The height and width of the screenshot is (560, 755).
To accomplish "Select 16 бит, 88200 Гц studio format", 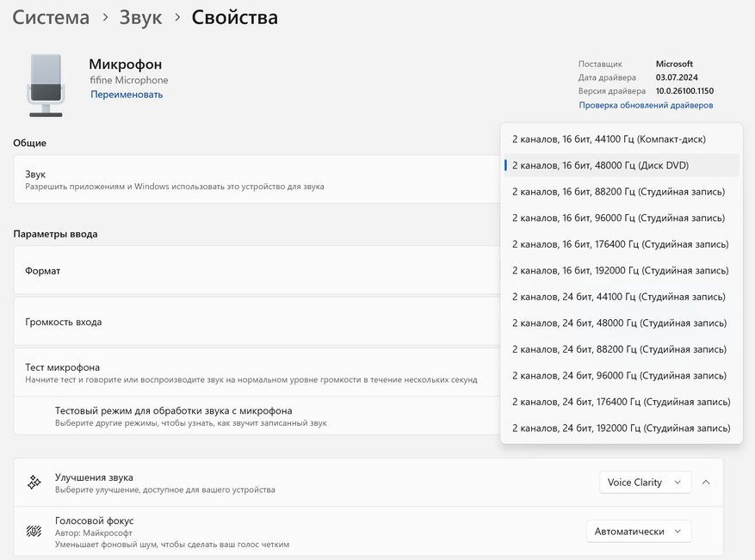I will point(618,191).
